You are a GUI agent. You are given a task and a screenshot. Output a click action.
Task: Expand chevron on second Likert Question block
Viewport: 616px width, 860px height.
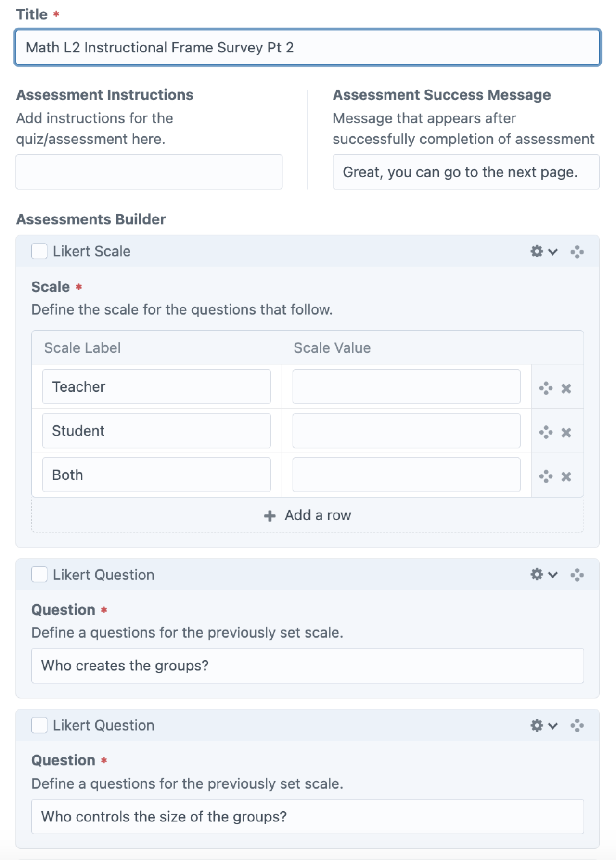pyautogui.click(x=552, y=726)
